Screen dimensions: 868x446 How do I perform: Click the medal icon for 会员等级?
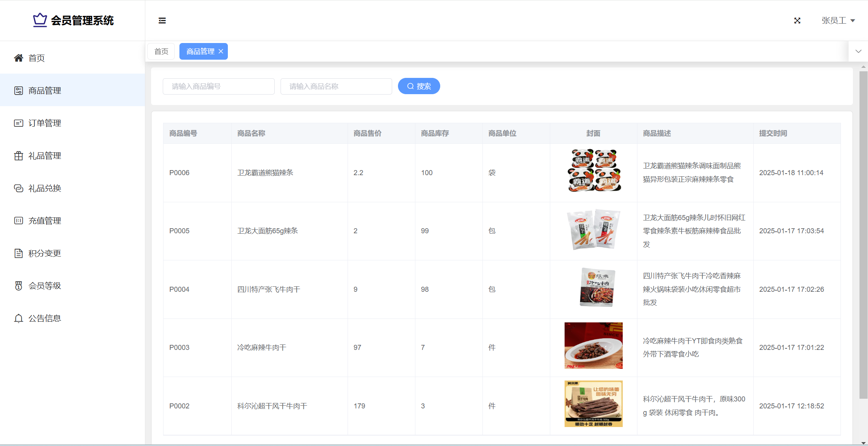click(x=18, y=286)
